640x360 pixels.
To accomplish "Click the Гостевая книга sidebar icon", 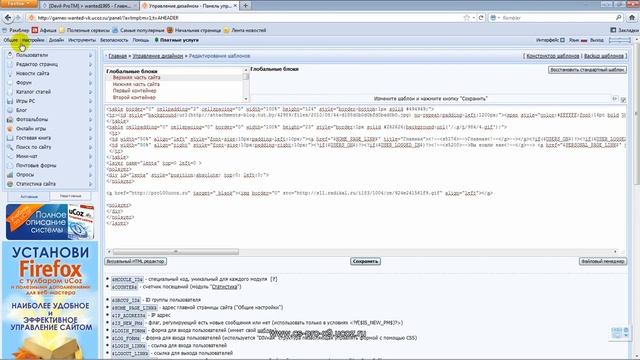I will pyautogui.click(x=10, y=138).
